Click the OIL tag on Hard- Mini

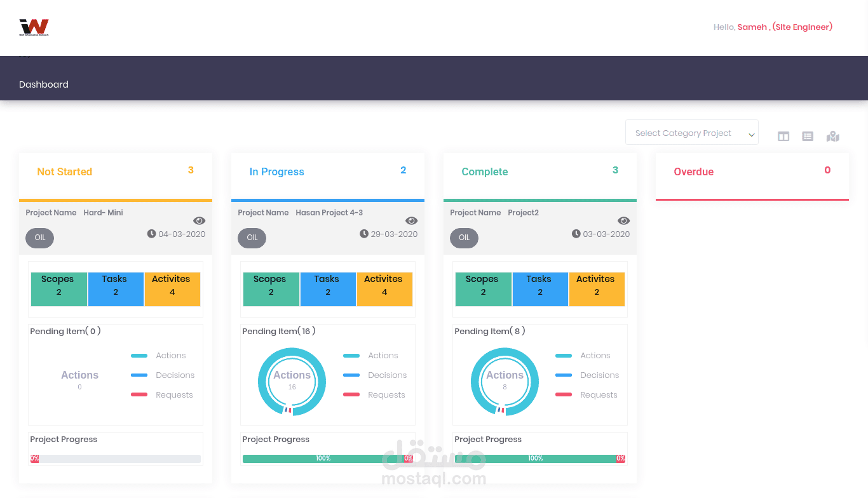point(40,238)
